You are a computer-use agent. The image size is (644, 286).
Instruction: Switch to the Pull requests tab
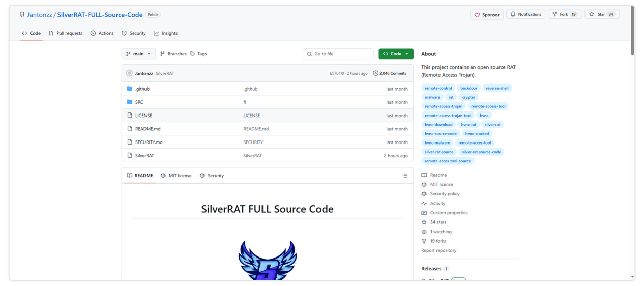[x=65, y=33]
